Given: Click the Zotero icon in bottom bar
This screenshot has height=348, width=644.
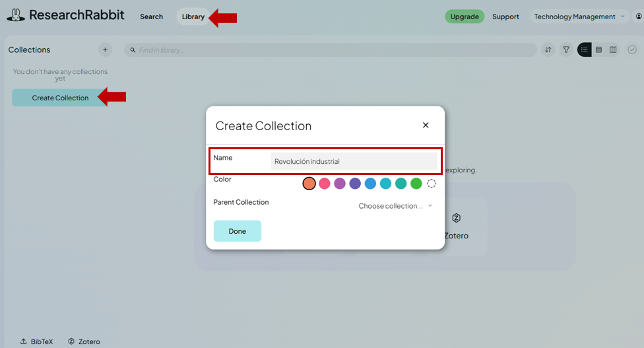Looking at the screenshot, I should coord(71,341).
